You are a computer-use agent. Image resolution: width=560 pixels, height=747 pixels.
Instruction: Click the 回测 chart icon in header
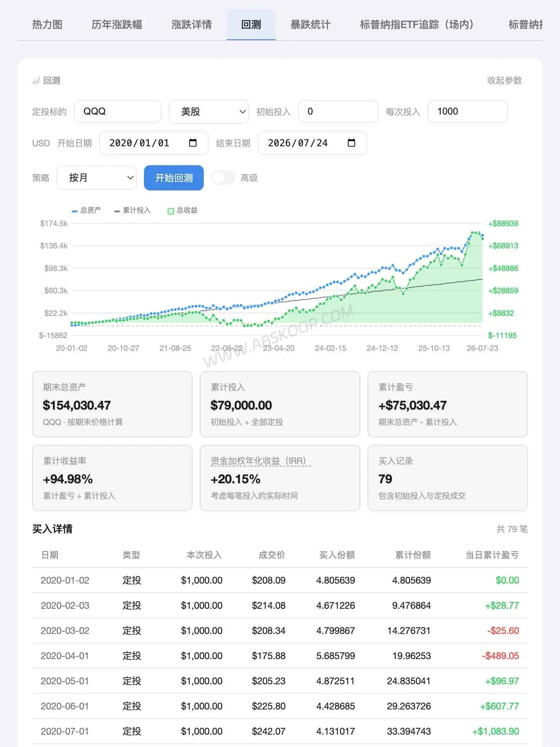point(36,80)
